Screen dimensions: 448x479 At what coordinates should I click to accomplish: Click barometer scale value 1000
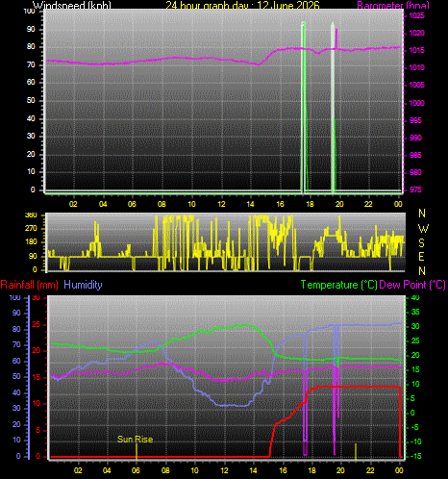(416, 103)
